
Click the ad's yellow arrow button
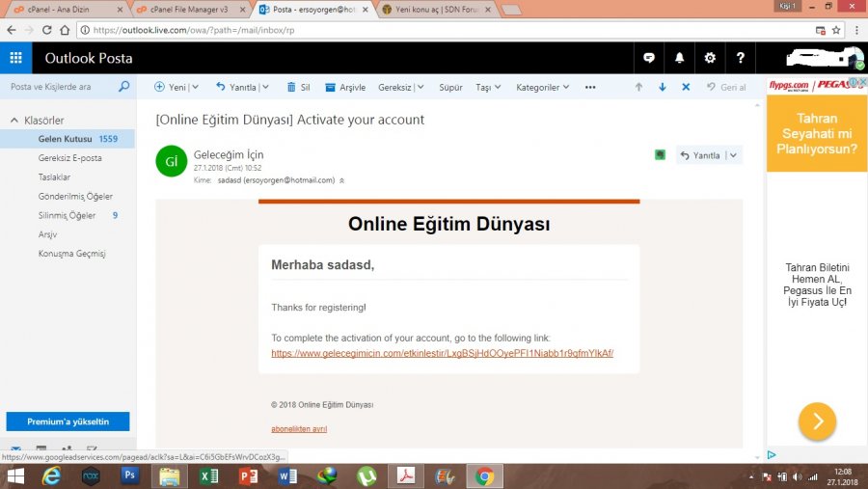817,421
